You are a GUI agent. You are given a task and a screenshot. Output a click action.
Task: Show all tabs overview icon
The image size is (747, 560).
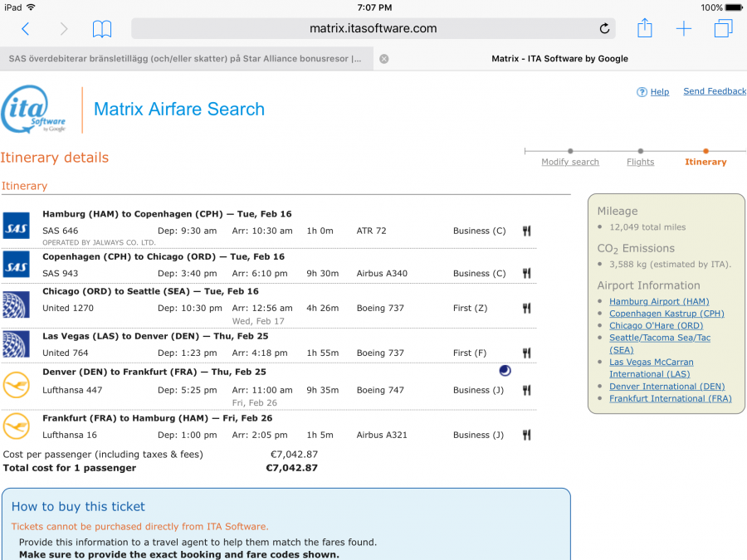(x=723, y=29)
